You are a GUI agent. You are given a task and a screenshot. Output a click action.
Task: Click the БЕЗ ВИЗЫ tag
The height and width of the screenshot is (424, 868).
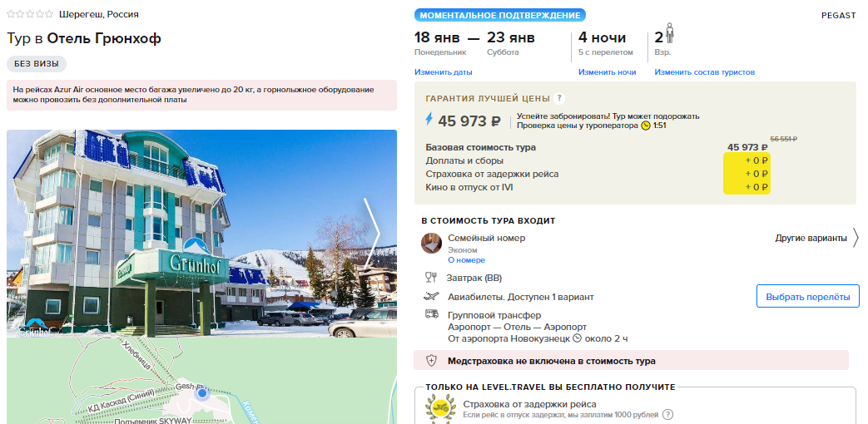pyautogui.click(x=37, y=63)
